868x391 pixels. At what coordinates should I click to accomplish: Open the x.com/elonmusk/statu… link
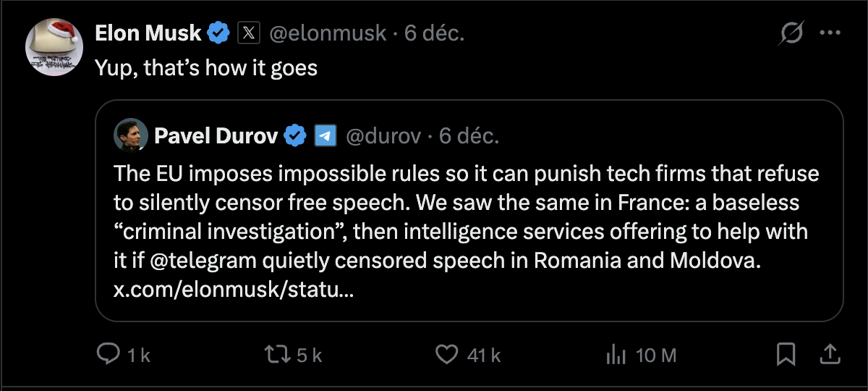[234, 290]
